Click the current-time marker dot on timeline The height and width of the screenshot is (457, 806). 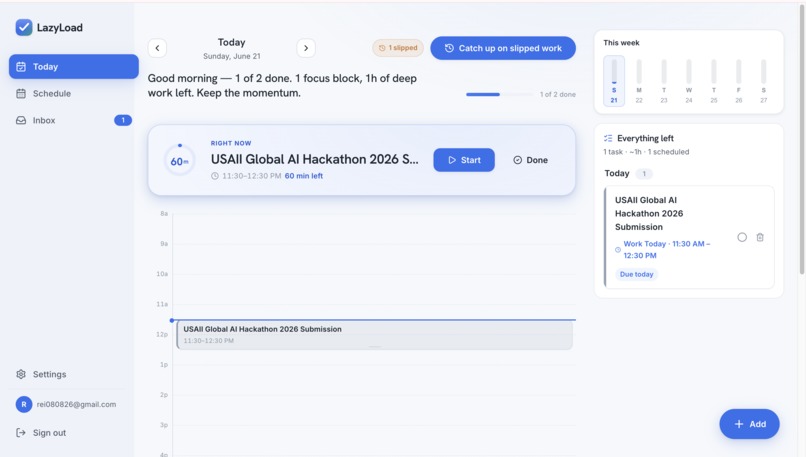click(172, 320)
